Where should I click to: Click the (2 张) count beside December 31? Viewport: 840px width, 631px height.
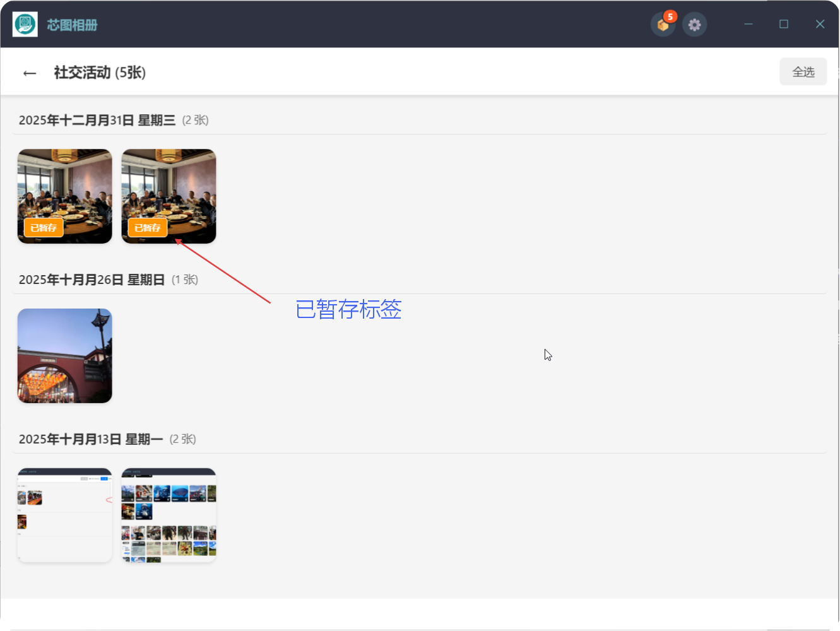197,120
